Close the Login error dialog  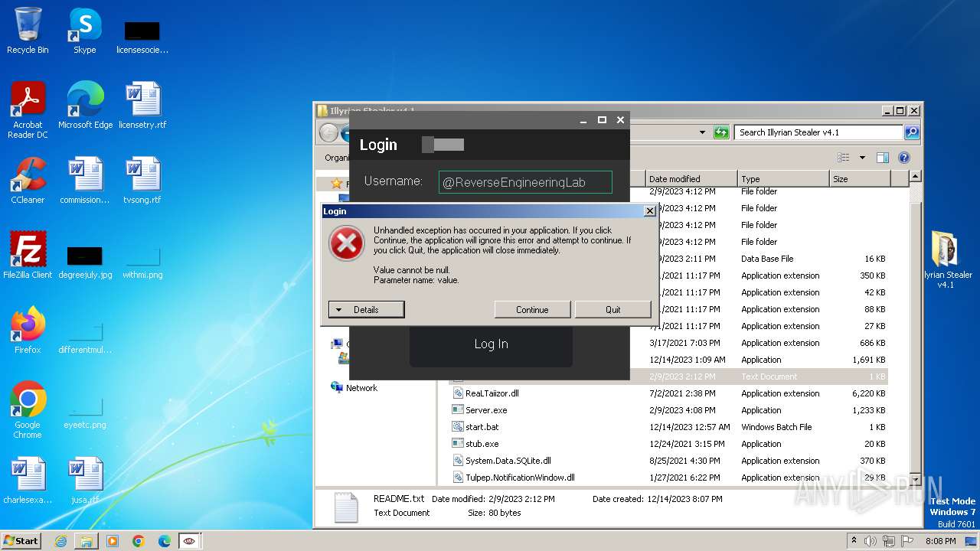point(650,211)
